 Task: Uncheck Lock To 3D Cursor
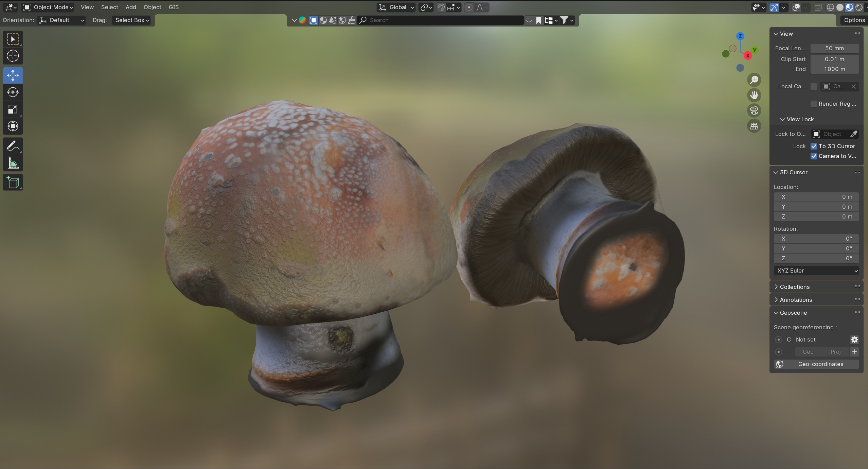[x=814, y=146]
